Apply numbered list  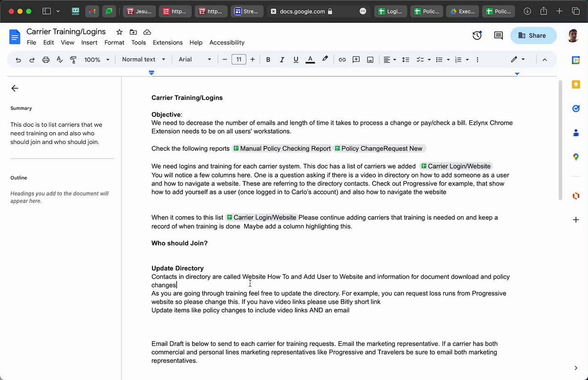point(458,60)
